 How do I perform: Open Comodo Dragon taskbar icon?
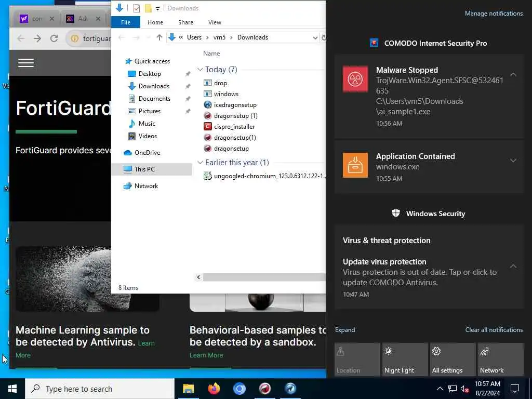pyautogui.click(x=264, y=388)
